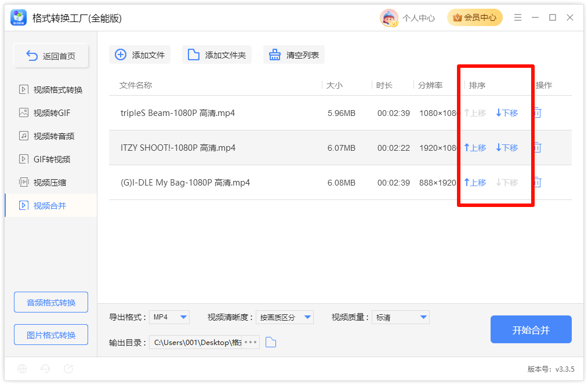Click the globe icon in status bar
This screenshot has height=385, width=588.
point(22,369)
